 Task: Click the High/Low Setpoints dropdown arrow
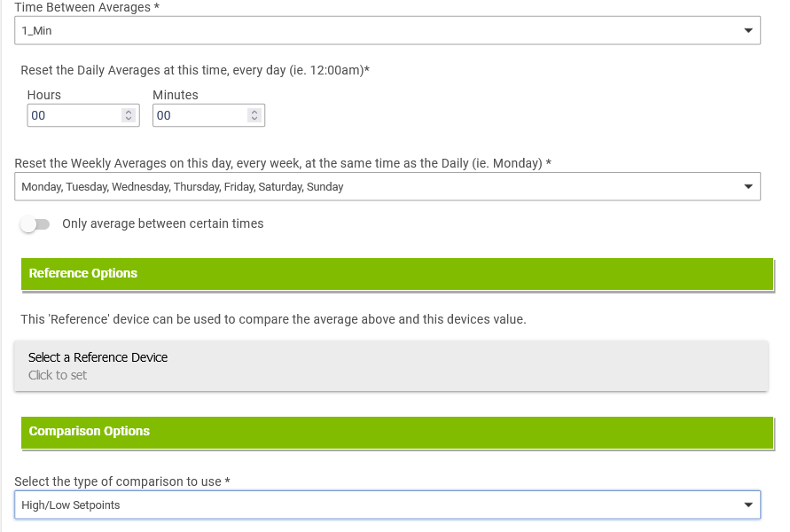[x=748, y=505]
